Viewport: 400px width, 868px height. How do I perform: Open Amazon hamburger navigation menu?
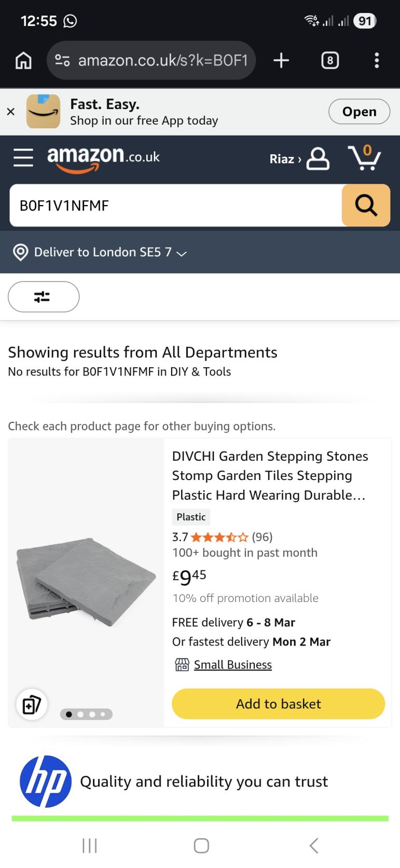(x=23, y=157)
